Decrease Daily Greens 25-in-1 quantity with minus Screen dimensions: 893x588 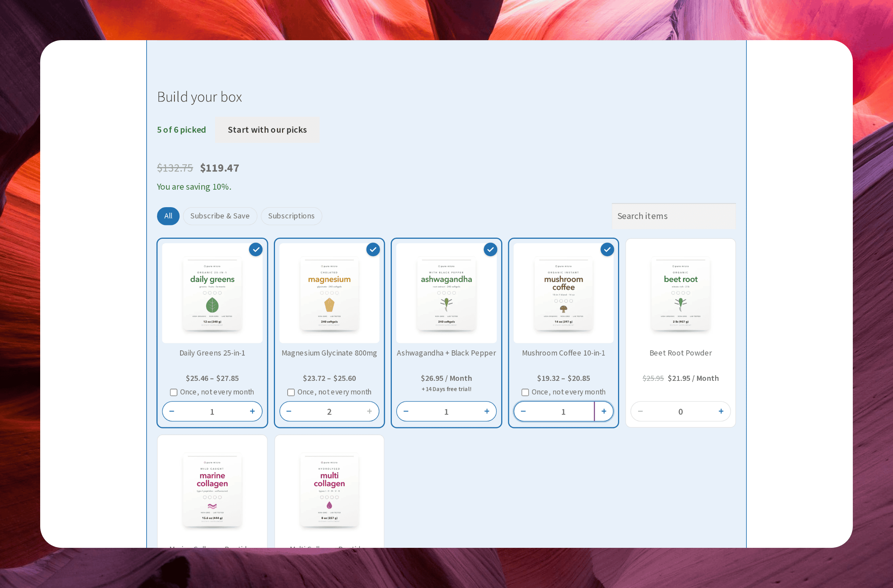172,411
